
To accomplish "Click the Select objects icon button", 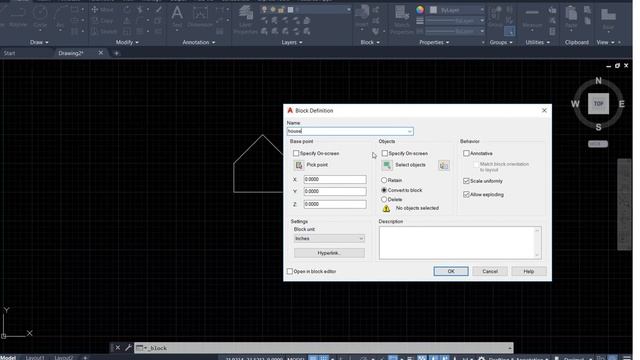I will 387,165.
